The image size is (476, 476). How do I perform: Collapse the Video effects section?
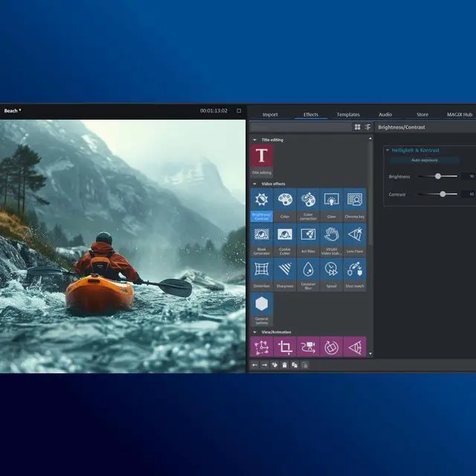click(254, 184)
